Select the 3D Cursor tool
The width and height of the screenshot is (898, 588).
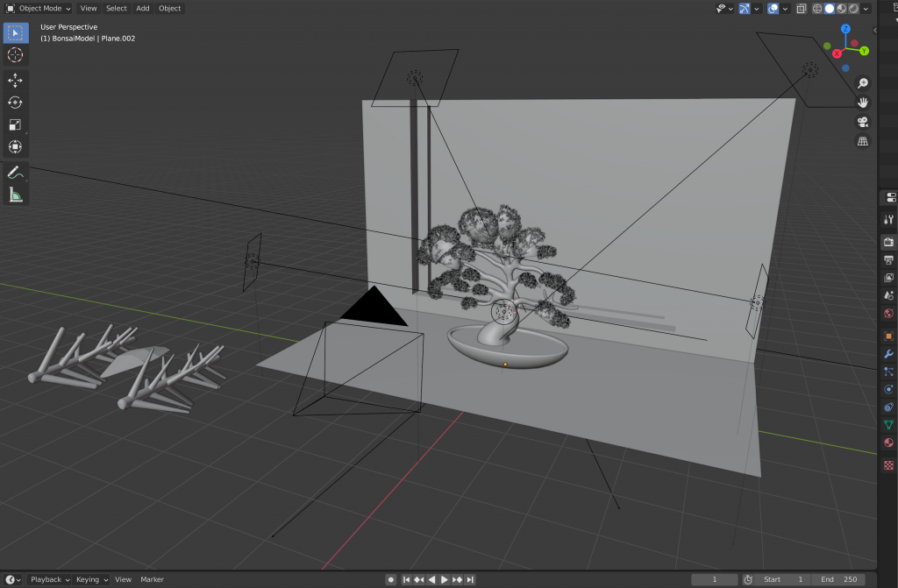(x=16, y=55)
